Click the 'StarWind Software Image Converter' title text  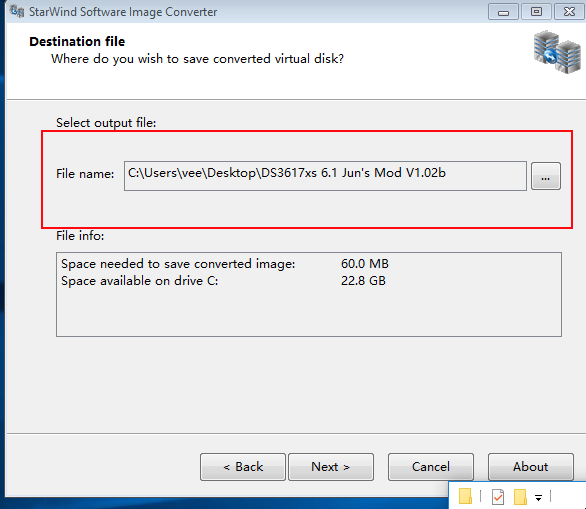click(x=123, y=12)
